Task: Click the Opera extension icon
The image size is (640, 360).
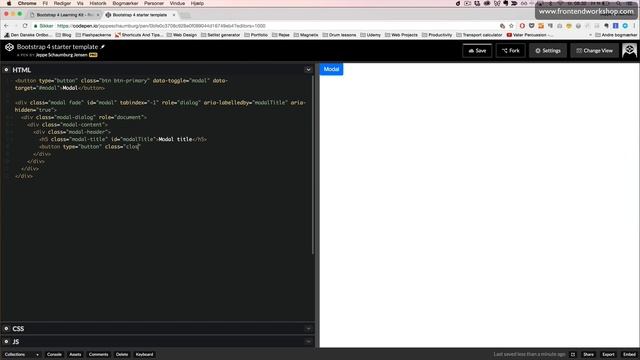Action: (x=522, y=26)
